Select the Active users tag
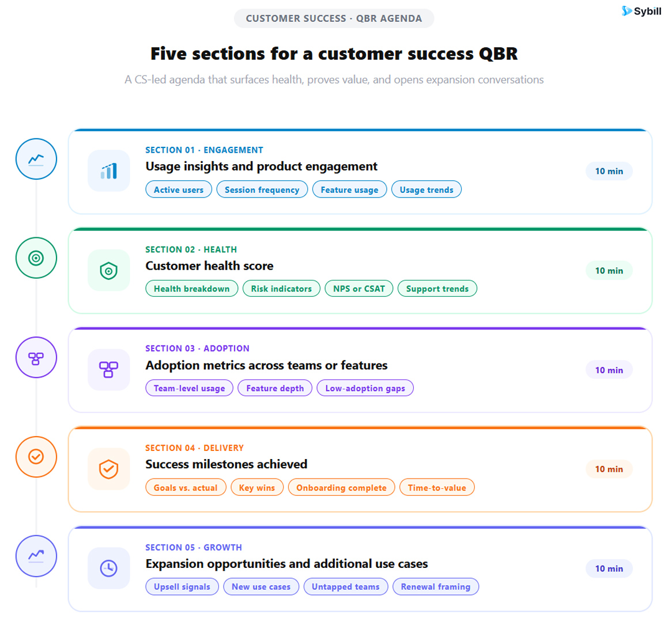The image size is (672, 622). click(179, 190)
